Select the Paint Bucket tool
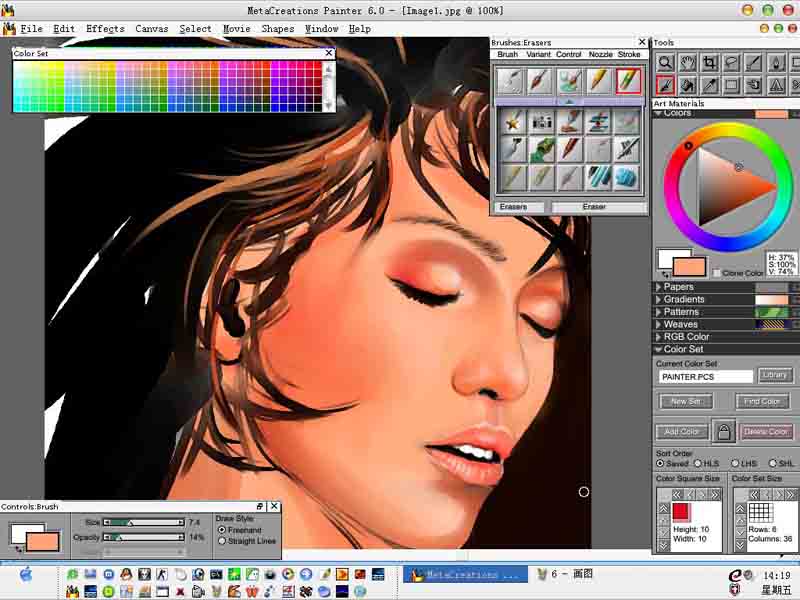The image size is (800, 600). pos(687,86)
